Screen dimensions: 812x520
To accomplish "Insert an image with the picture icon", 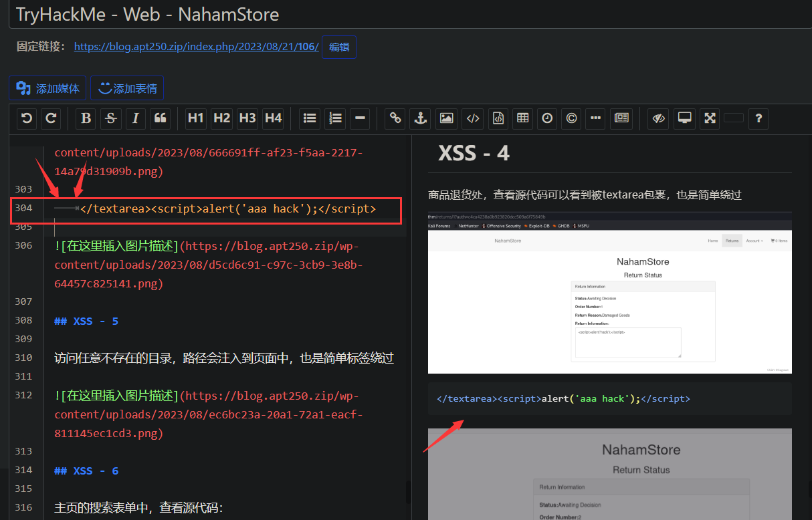I will pos(446,118).
